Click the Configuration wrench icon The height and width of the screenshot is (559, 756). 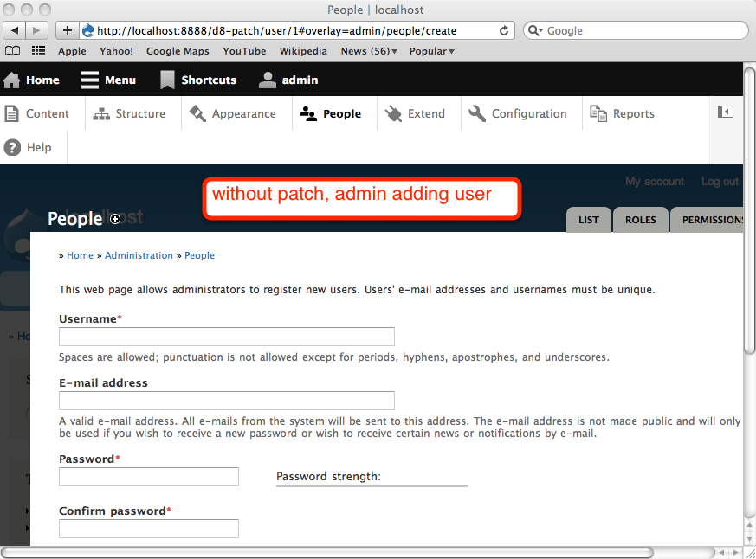477,112
